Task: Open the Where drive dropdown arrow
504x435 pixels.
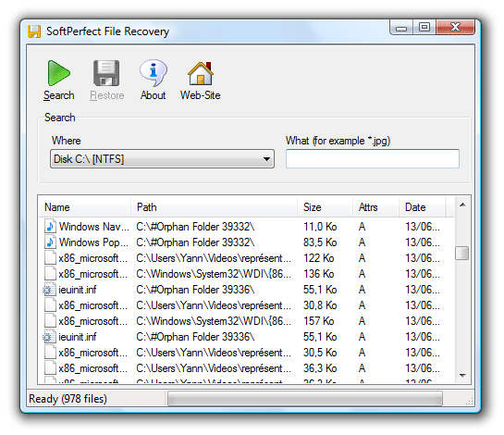Action: pos(266,159)
